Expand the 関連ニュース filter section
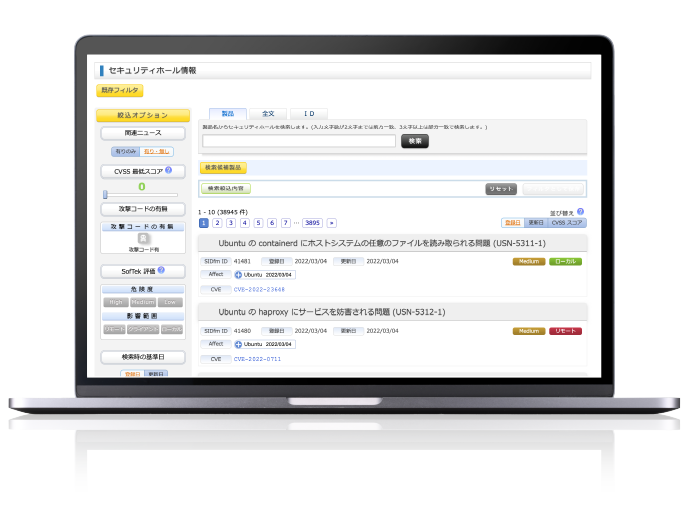The width and height of the screenshot is (692, 505). point(142,133)
